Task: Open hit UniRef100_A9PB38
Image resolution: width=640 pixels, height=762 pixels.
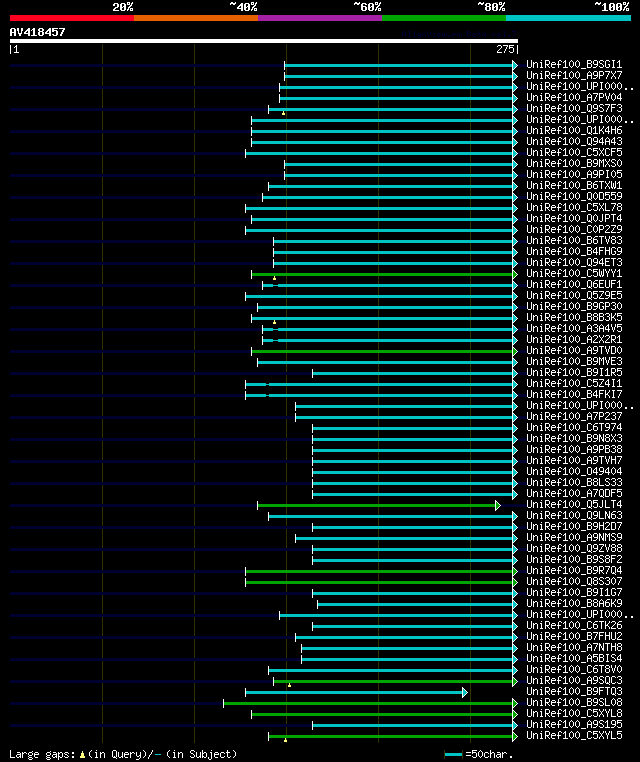Action: pyautogui.click(x=574, y=450)
